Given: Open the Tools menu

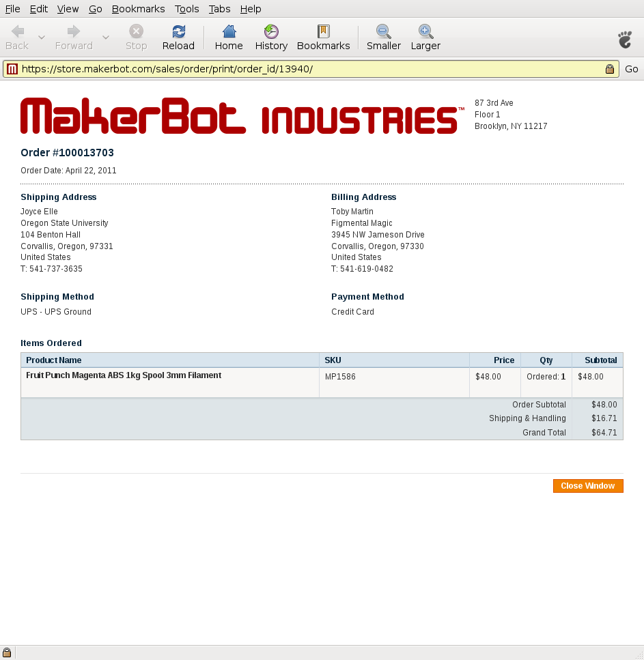Looking at the screenshot, I should point(186,9).
